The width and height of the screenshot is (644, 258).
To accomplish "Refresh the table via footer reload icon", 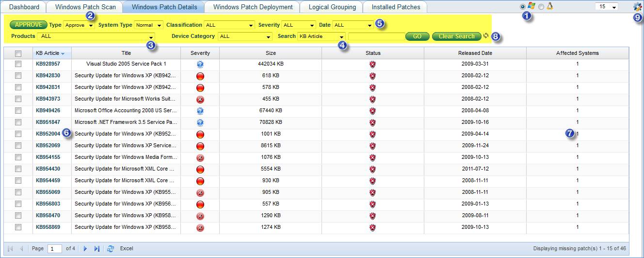I will pos(111,248).
